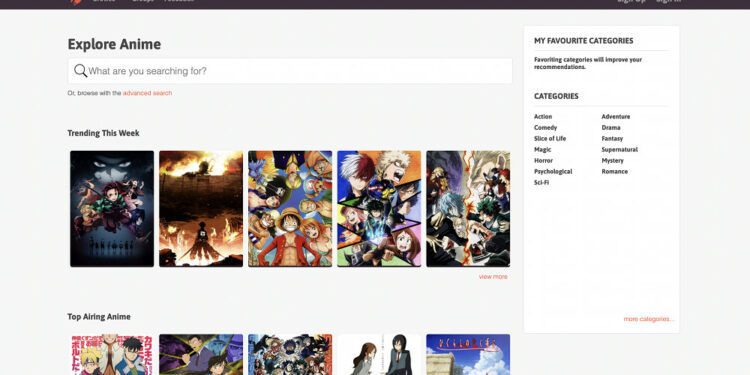Open the One Piece crew poster
Image resolution: width=750 pixels, height=375 pixels.
[x=290, y=209]
